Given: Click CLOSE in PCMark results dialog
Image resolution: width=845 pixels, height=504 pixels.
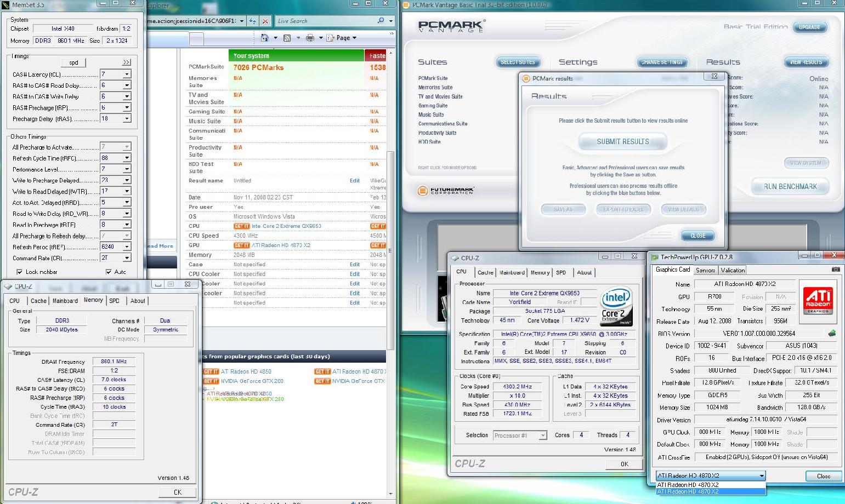Looking at the screenshot, I should [x=698, y=236].
